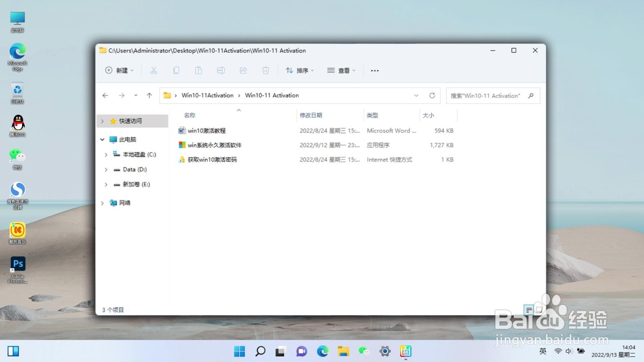Open 酷我音乐 desktop icon
This screenshot has height=362, width=644.
[17, 233]
